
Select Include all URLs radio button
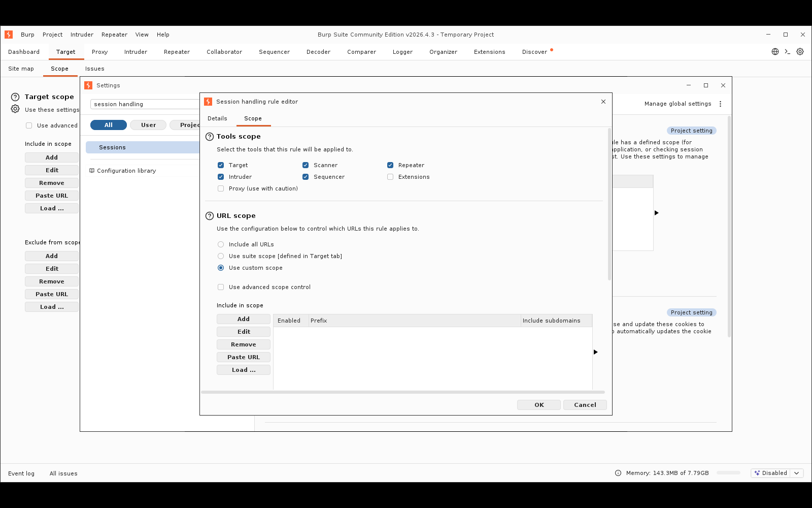221,244
